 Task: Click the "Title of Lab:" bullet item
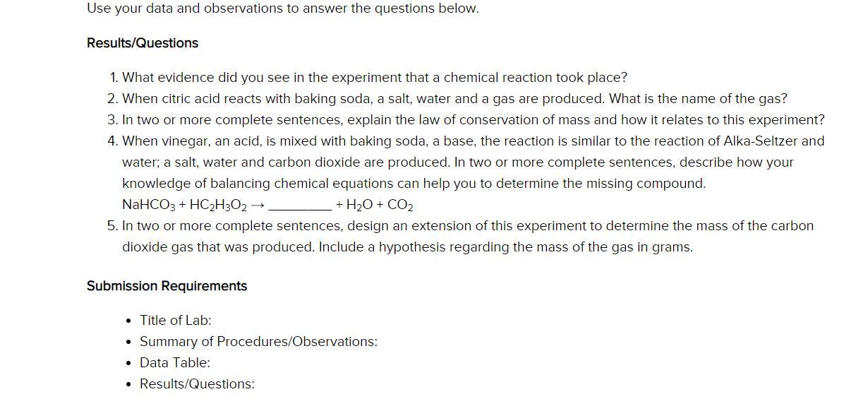(175, 321)
